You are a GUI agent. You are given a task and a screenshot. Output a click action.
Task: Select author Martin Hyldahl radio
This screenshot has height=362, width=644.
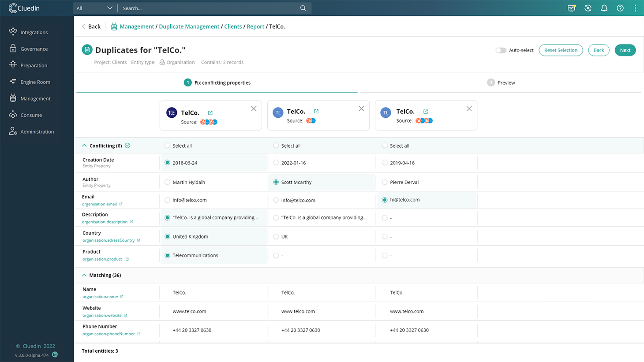[167, 182]
